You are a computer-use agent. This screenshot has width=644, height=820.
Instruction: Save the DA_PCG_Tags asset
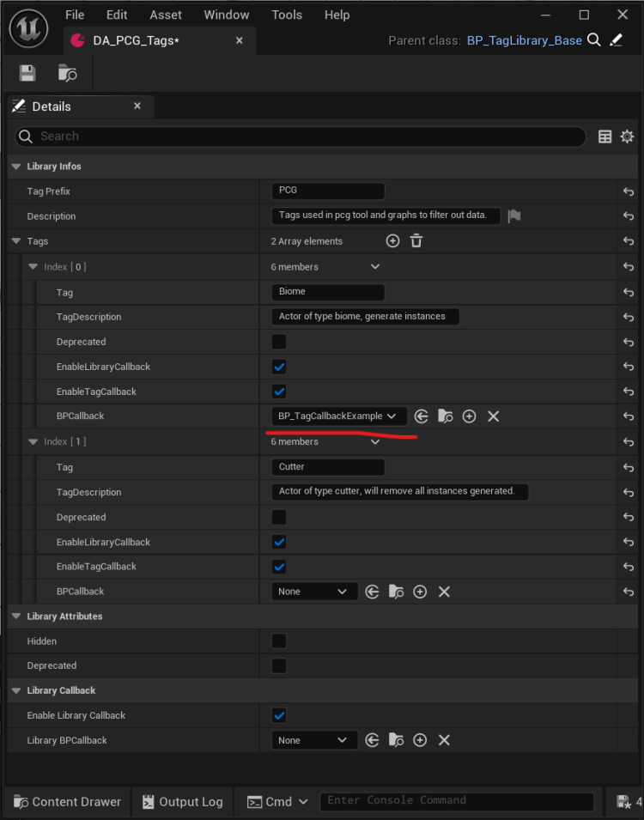click(x=27, y=73)
